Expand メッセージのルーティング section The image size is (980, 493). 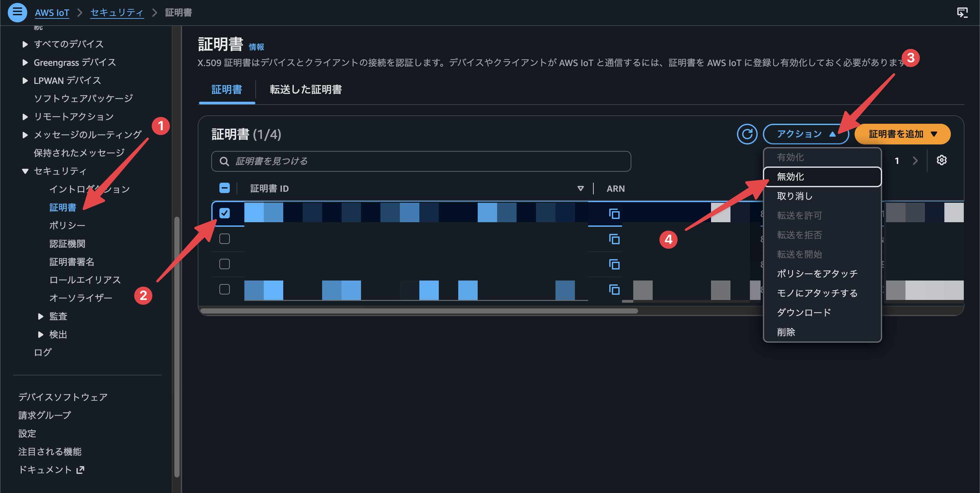pyautogui.click(x=25, y=134)
